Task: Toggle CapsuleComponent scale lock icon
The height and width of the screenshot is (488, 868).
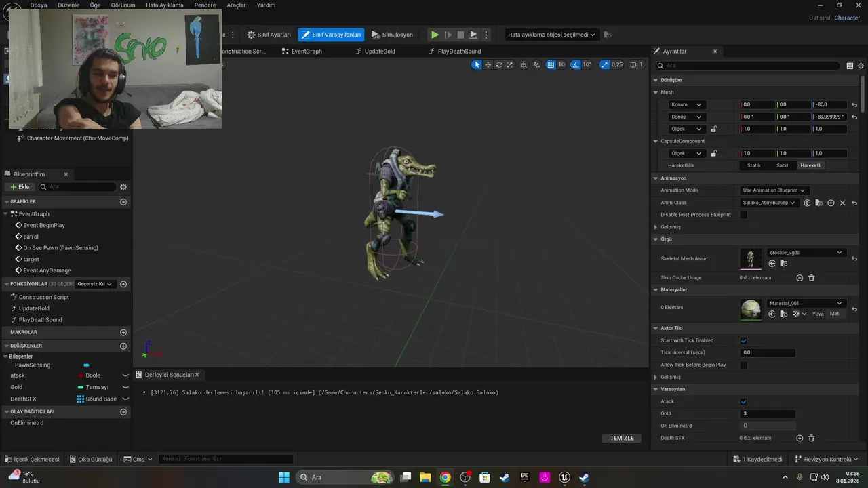Action: 713,153
